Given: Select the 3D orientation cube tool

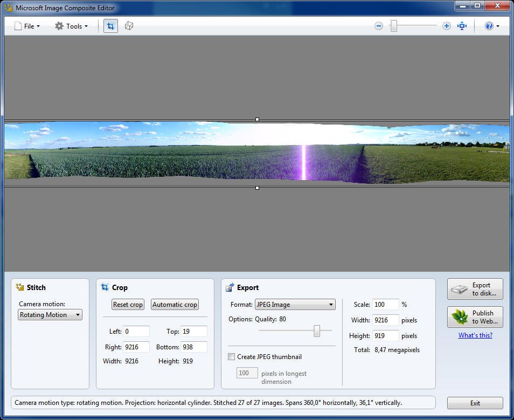Looking at the screenshot, I should (129, 26).
